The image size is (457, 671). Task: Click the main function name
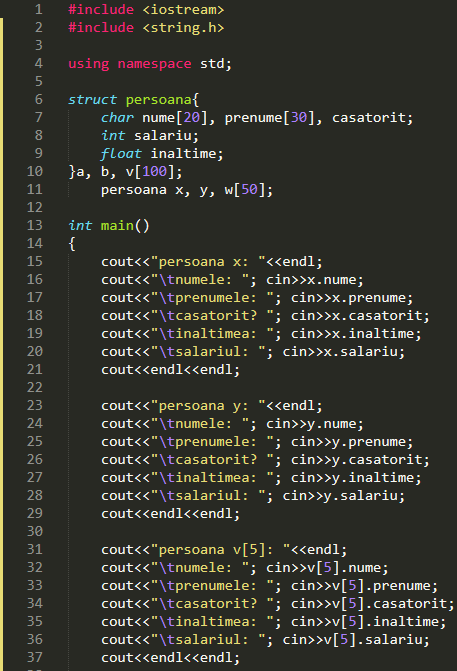[x=117, y=225]
